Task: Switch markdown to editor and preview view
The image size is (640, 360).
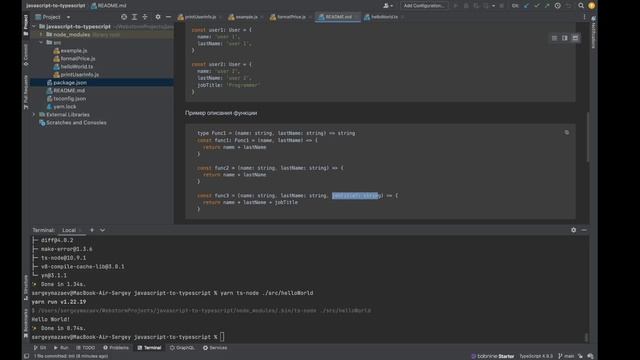Action: [564, 38]
